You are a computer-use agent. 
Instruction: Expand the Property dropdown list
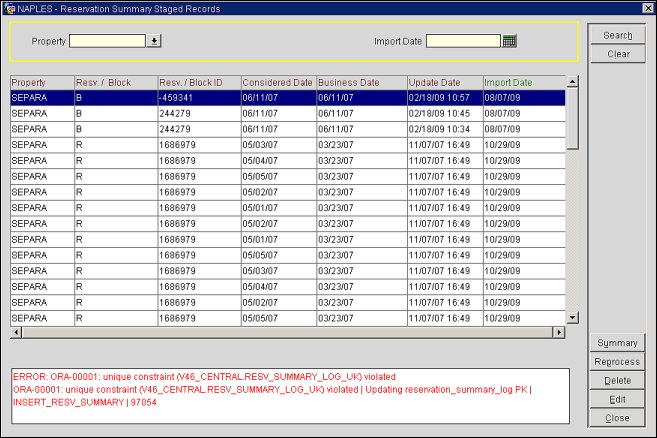(154, 41)
